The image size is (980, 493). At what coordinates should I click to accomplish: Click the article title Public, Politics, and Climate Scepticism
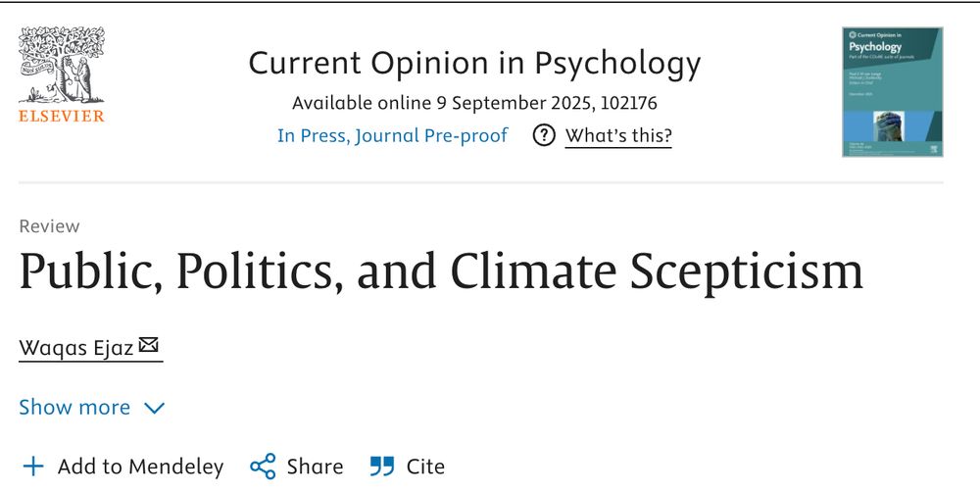coord(441,271)
